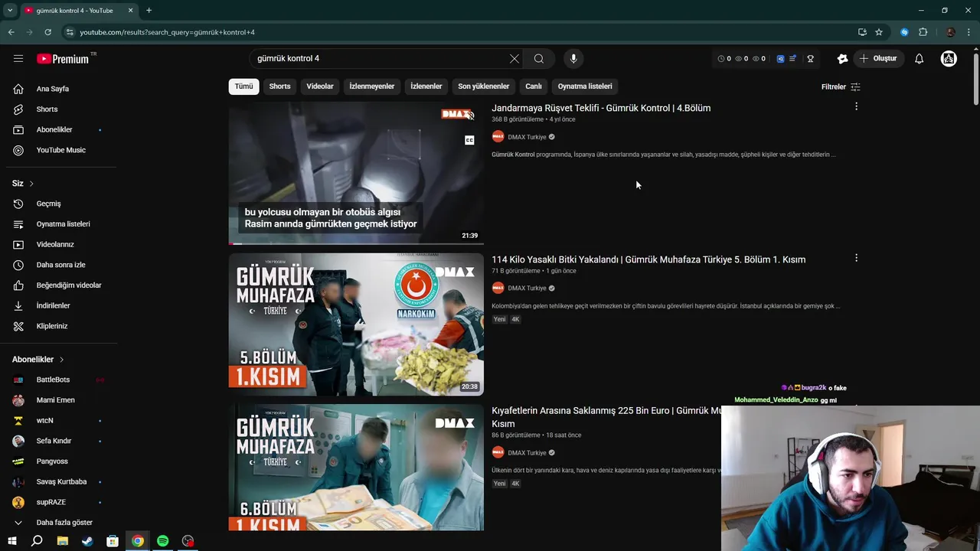Expand the Siz section chevron
Viewport: 980px width, 551px height.
click(31, 184)
